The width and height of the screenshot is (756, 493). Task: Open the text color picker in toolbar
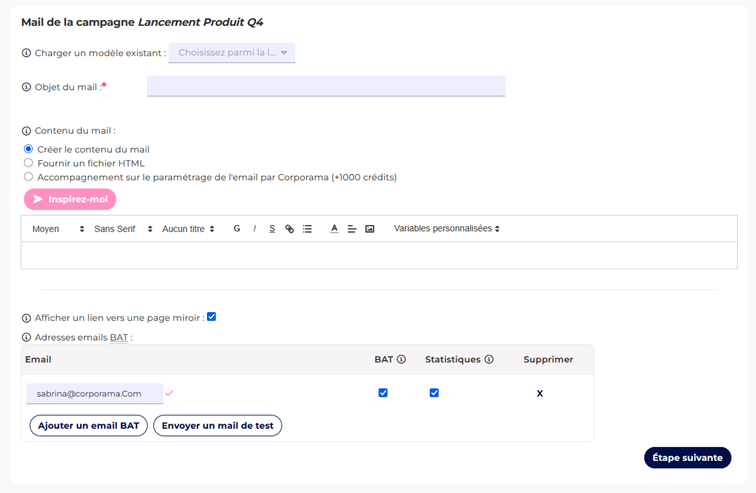coord(334,229)
